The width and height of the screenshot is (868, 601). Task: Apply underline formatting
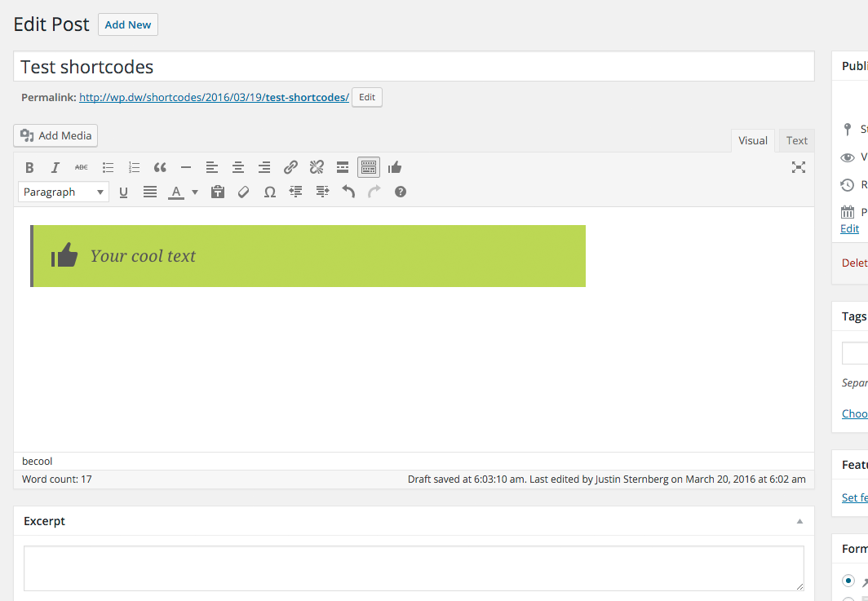coord(123,192)
